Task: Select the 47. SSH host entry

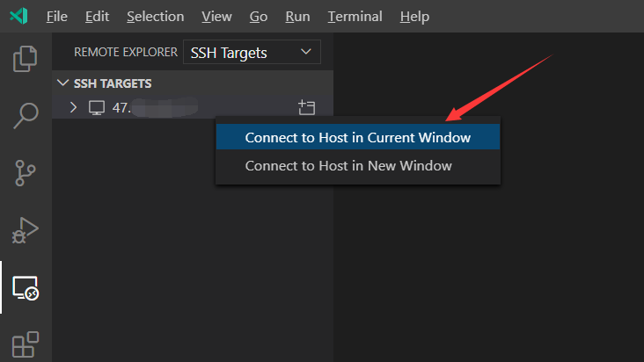Action: pyautogui.click(x=192, y=107)
